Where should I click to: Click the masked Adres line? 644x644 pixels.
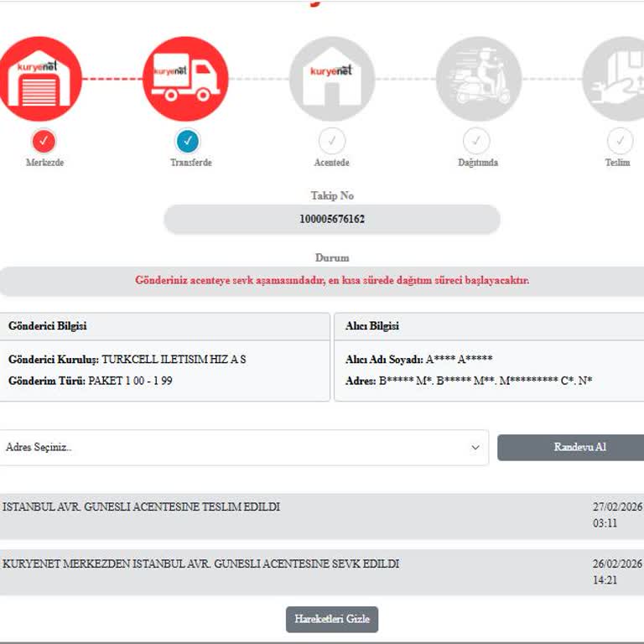(469, 381)
